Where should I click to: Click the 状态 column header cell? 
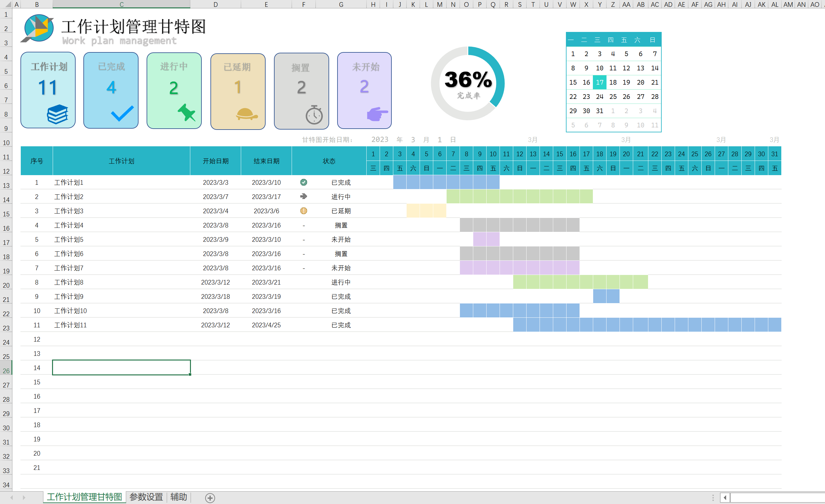point(329,161)
